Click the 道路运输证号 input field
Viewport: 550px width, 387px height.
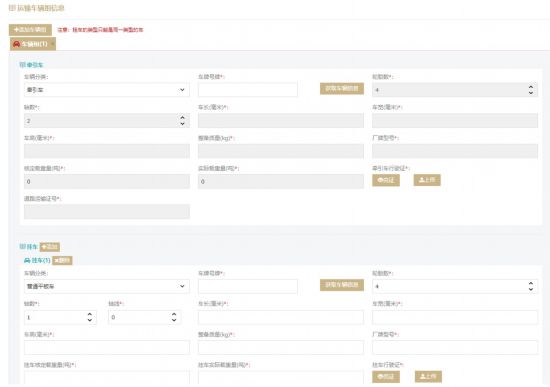click(x=107, y=212)
